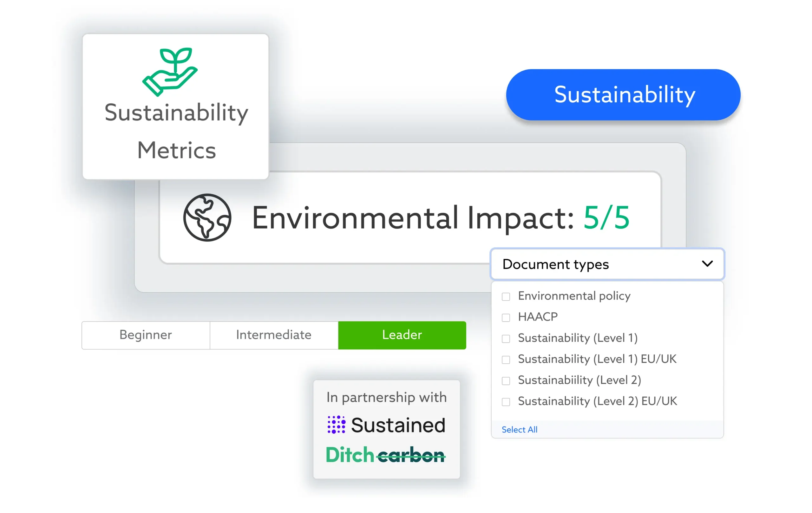Click the green plant-in-hand sustainability icon
This screenshot has height=513, width=812.
(x=170, y=71)
